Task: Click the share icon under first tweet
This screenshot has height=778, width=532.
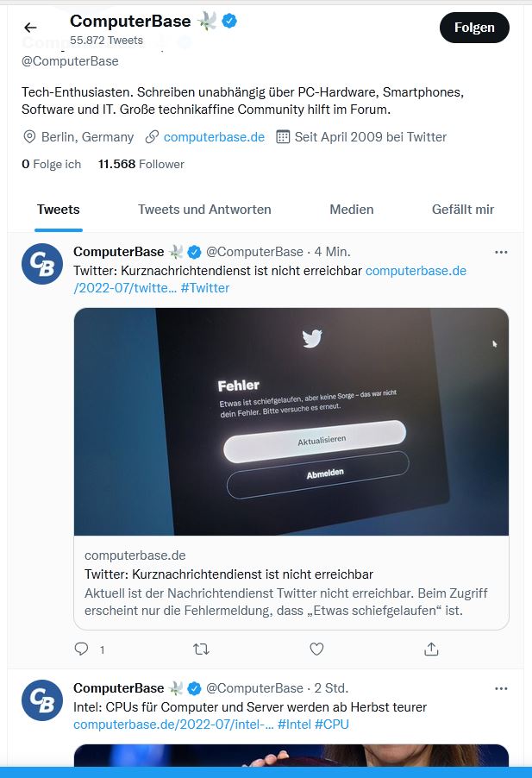Action: pyautogui.click(x=432, y=649)
